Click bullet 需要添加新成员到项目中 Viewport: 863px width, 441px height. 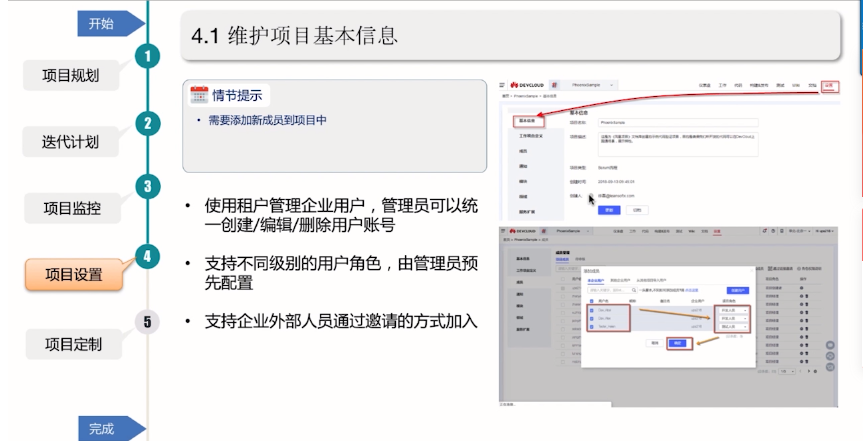[x=267, y=120]
